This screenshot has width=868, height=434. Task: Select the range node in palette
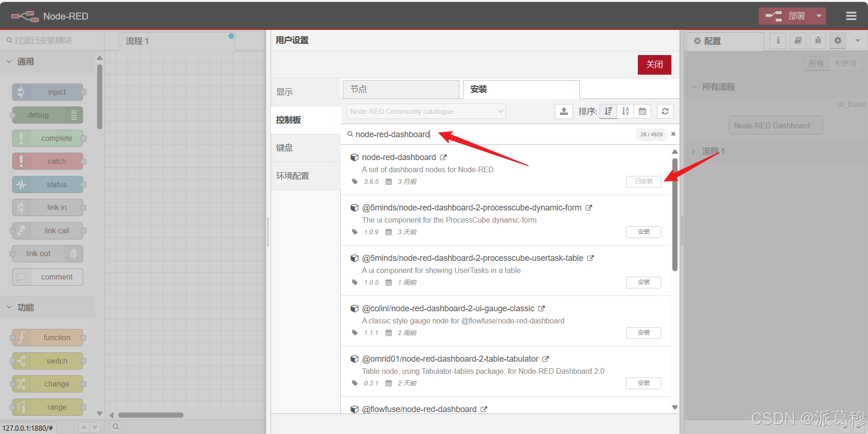(x=48, y=407)
